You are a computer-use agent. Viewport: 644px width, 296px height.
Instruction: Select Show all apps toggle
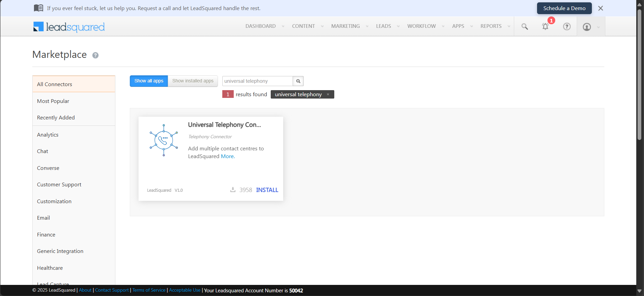(x=149, y=81)
